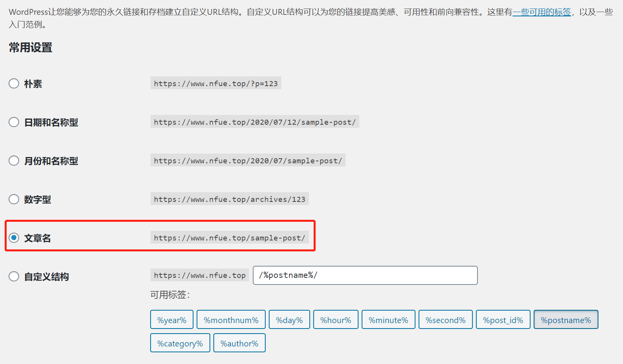Click the 2020/07/12/sample-post example URL
The image size is (623, 364).
pyautogui.click(x=255, y=122)
